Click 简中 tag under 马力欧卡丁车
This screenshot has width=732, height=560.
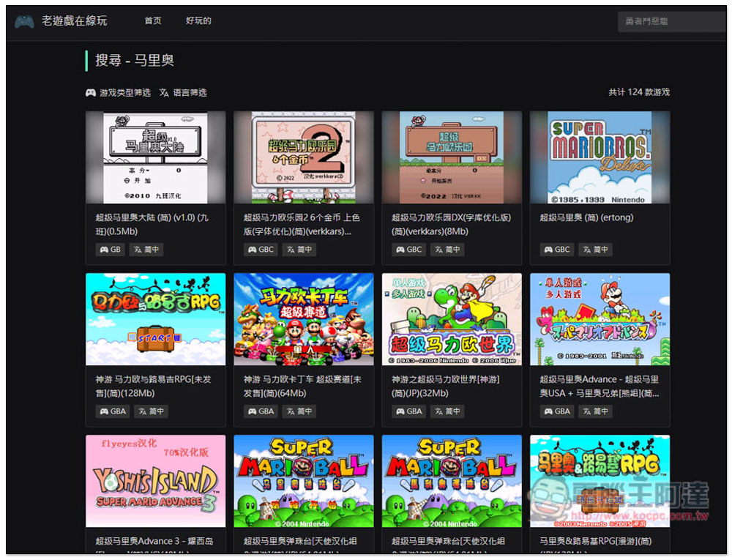pyautogui.click(x=299, y=411)
